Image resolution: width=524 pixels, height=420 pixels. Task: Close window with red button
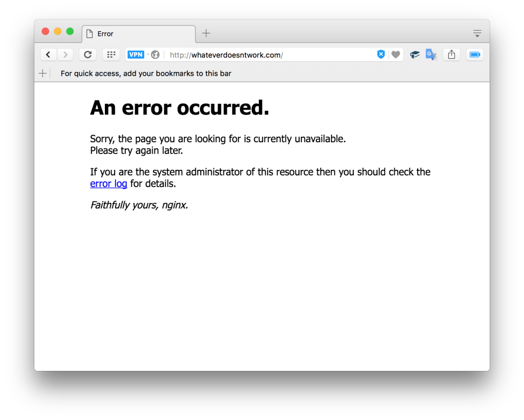46,31
